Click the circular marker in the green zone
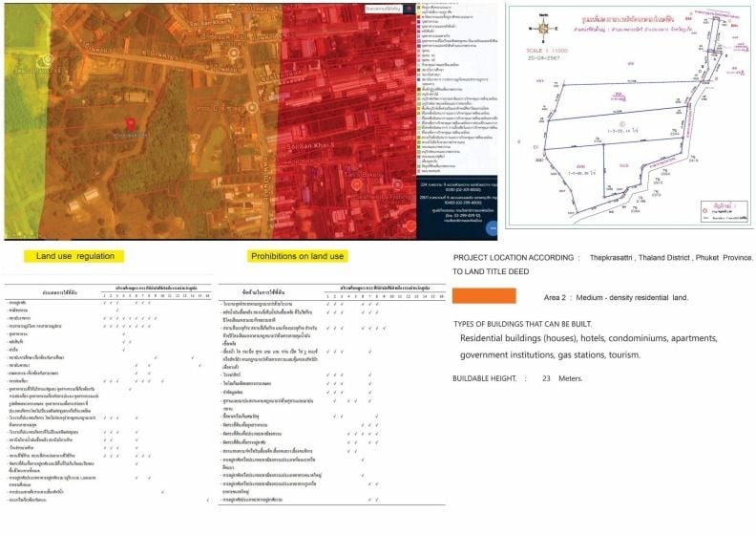Image resolution: width=756 pixels, height=535 pixels. click(x=47, y=60)
